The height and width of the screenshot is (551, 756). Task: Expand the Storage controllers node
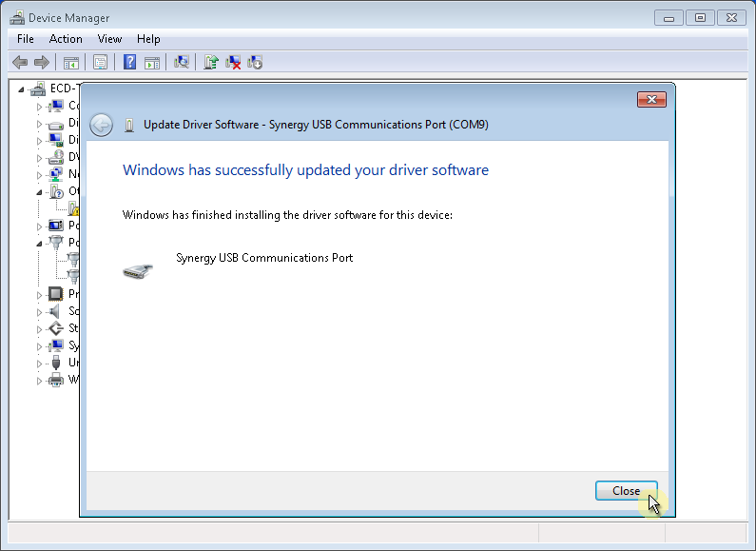coord(39,329)
